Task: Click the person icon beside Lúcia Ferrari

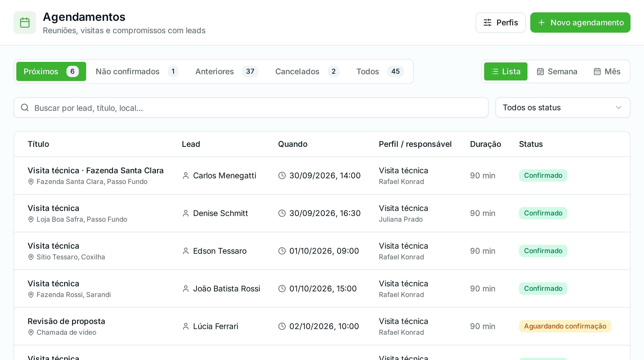Action: 186,326
